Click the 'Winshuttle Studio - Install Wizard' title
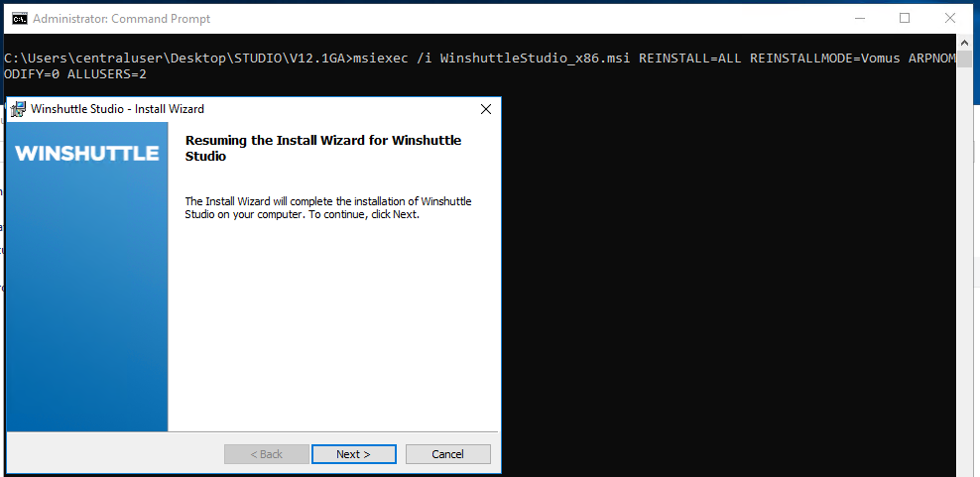This screenshot has width=980, height=477. click(x=117, y=109)
